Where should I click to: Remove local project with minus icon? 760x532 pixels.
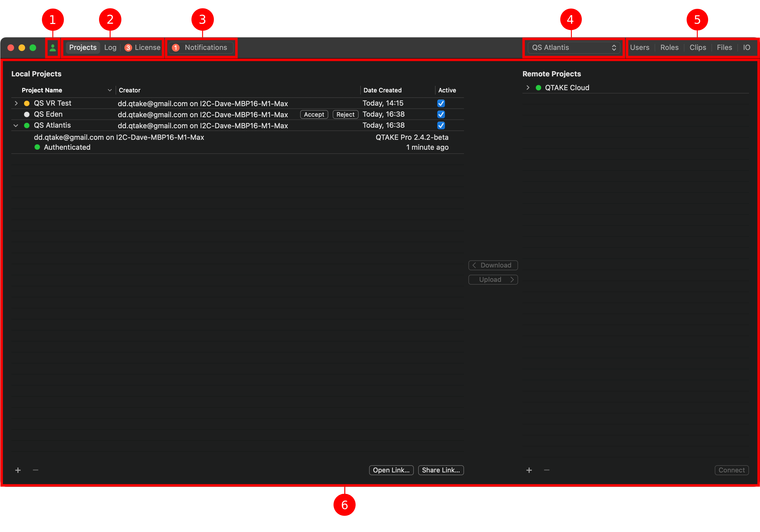click(x=35, y=470)
